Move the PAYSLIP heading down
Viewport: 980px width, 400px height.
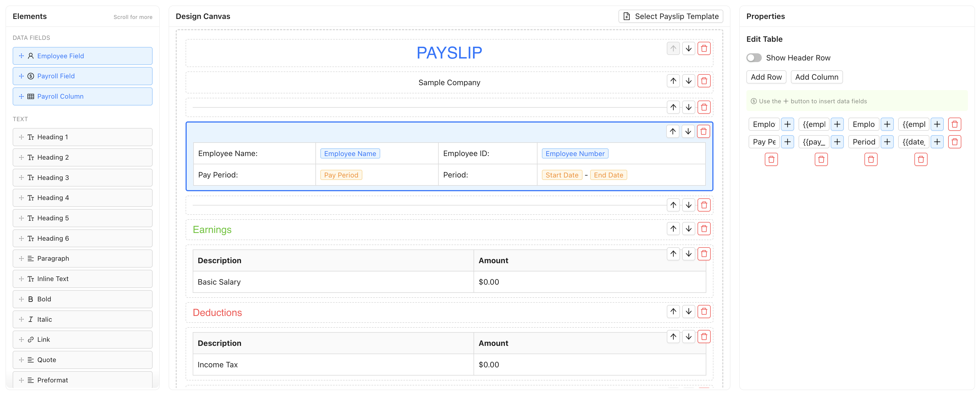point(688,48)
